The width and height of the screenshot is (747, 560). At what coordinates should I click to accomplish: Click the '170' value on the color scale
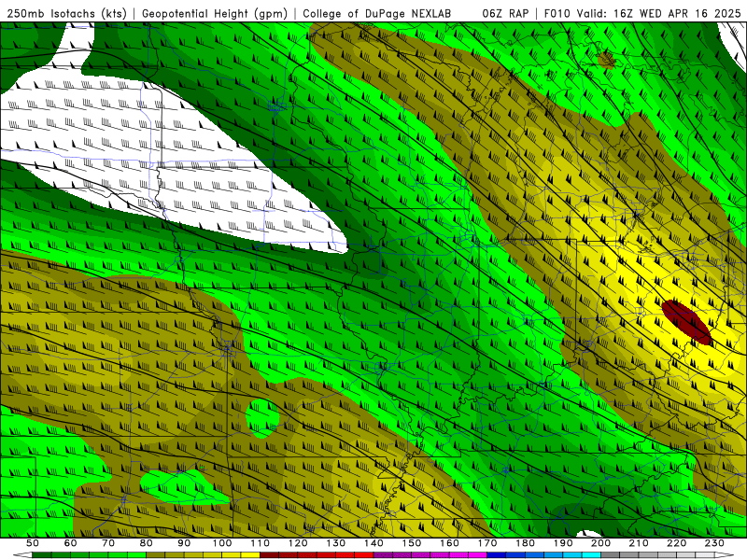487,543
